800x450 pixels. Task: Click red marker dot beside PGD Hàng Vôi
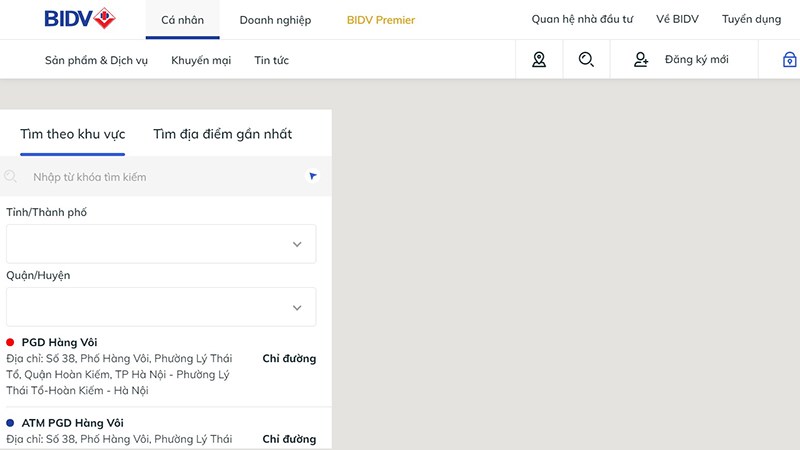[x=10, y=342]
